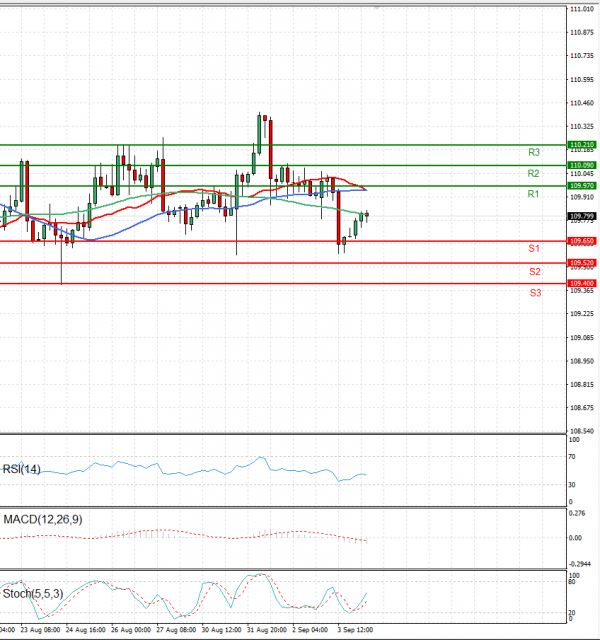
Task: Click the Stoch(5,5,3) indicator label
Action: coord(33,593)
